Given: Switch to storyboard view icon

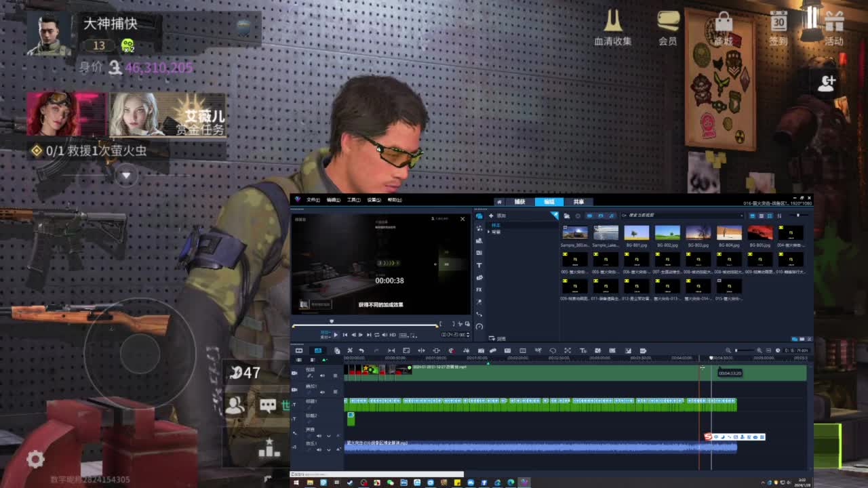Looking at the screenshot, I should [x=298, y=350].
